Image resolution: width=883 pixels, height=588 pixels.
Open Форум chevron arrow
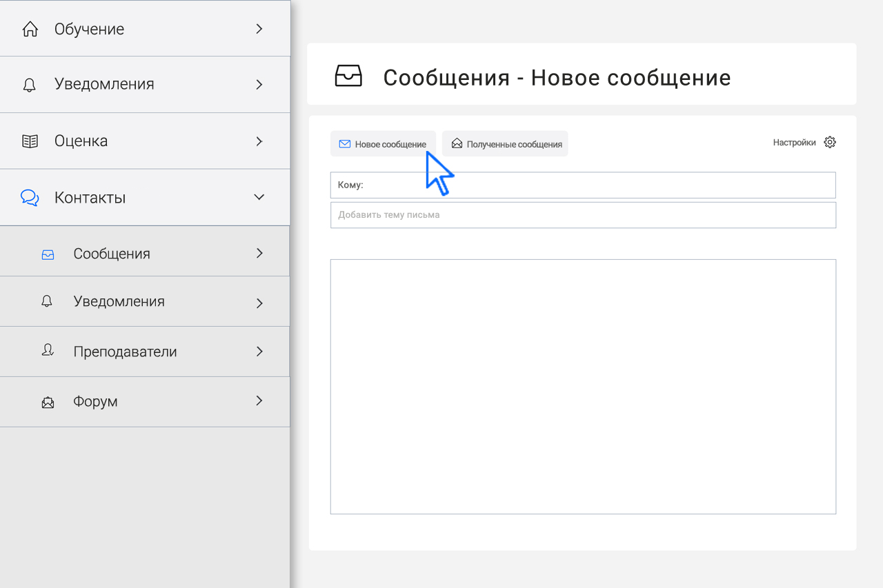coord(259,401)
